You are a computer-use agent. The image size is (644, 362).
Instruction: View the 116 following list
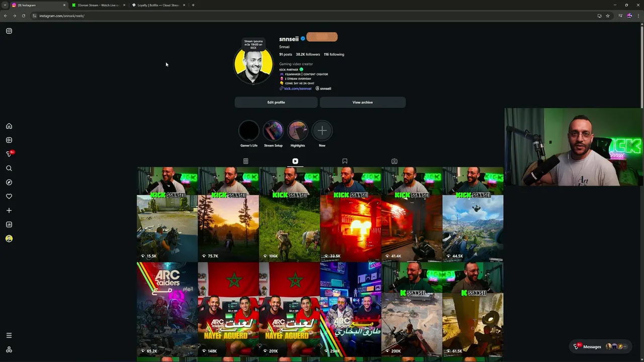point(334,54)
